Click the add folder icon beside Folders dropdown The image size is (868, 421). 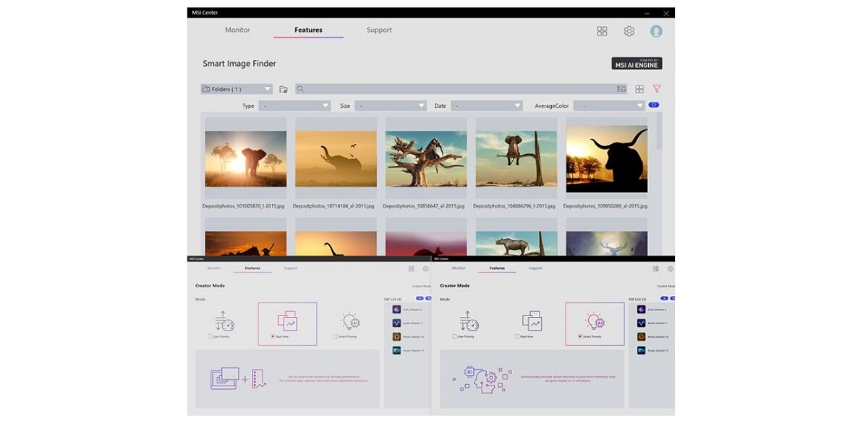click(284, 89)
